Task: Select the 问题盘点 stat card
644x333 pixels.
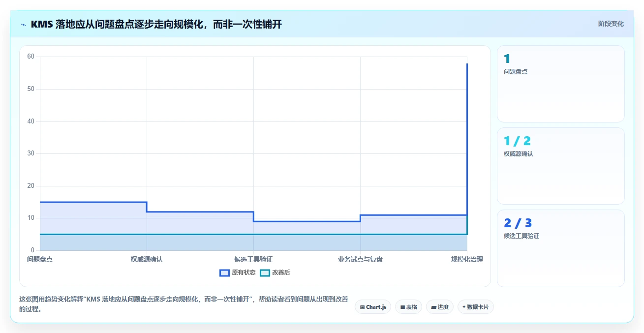Action: (x=561, y=84)
